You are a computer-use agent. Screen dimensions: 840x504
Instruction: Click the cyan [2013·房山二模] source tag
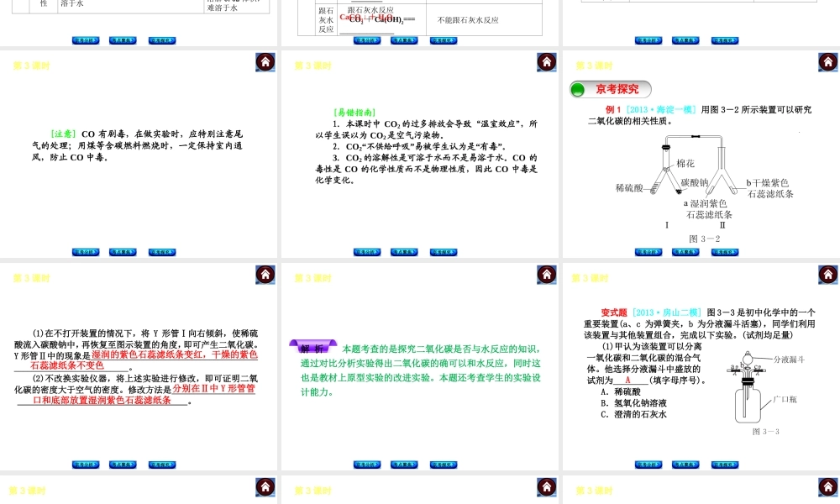tap(666, 312)
